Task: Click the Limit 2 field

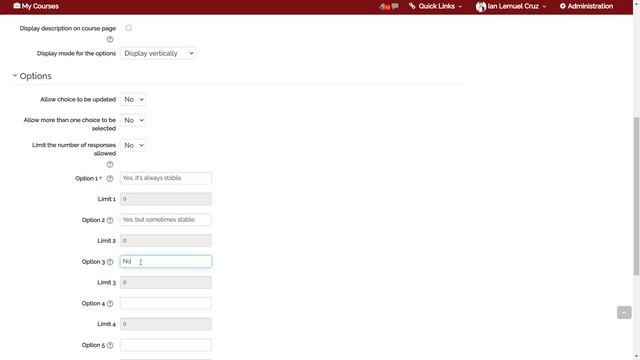Action: [166, 240]
